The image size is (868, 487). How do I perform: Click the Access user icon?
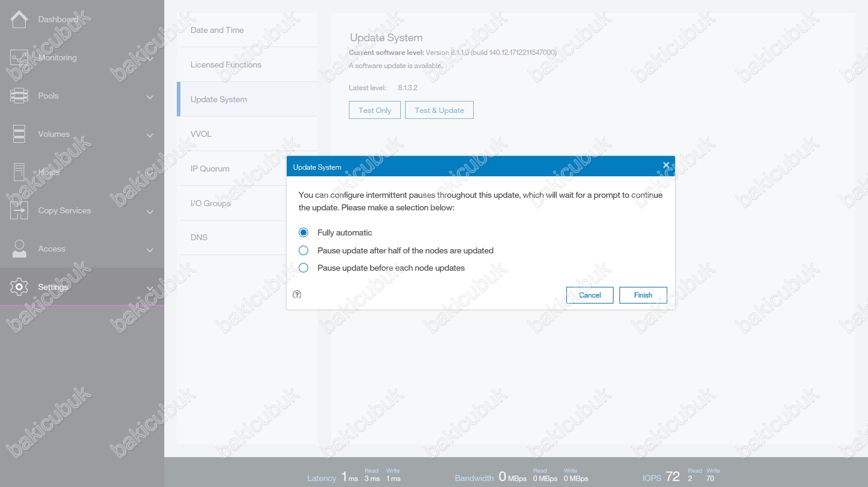click(19, 249)
